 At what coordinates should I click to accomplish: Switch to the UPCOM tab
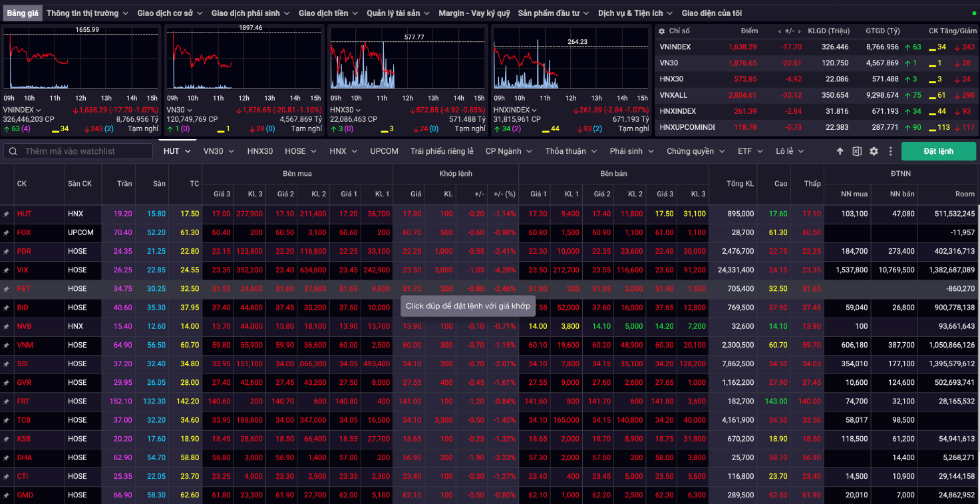click(x=384, y=151)
